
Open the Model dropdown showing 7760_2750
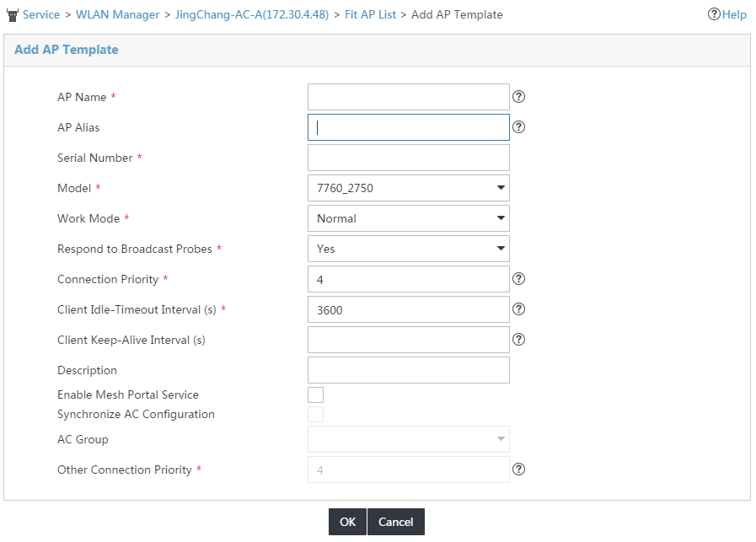[x=409, y=188]
